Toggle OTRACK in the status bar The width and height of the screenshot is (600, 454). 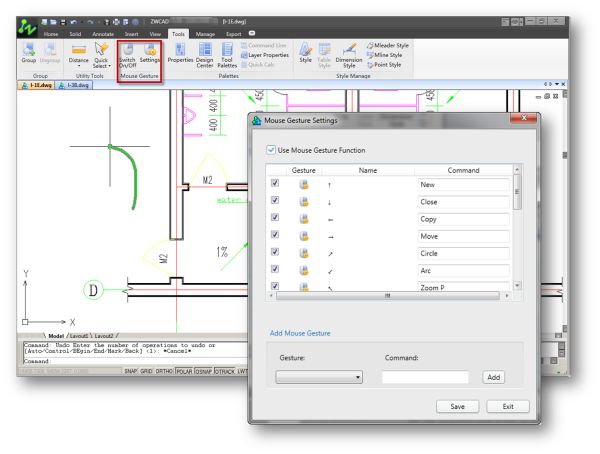pyautogui.click(x=225, y=371)
